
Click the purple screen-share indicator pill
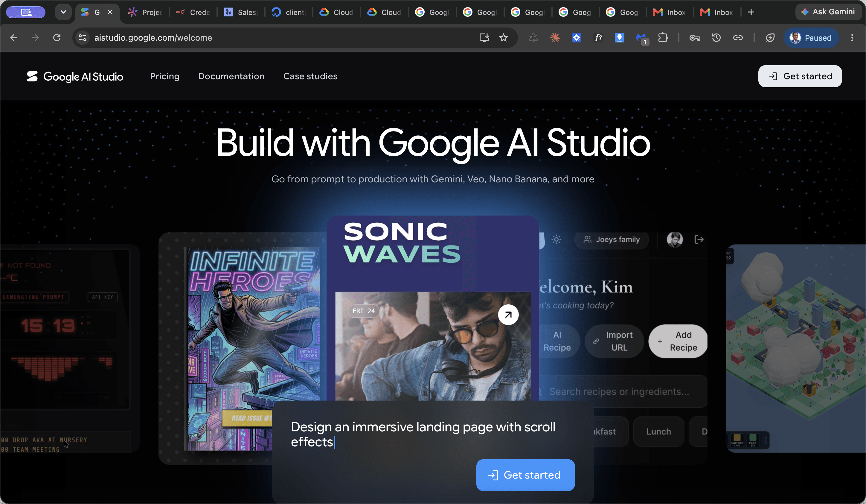(x=26, y=12)
